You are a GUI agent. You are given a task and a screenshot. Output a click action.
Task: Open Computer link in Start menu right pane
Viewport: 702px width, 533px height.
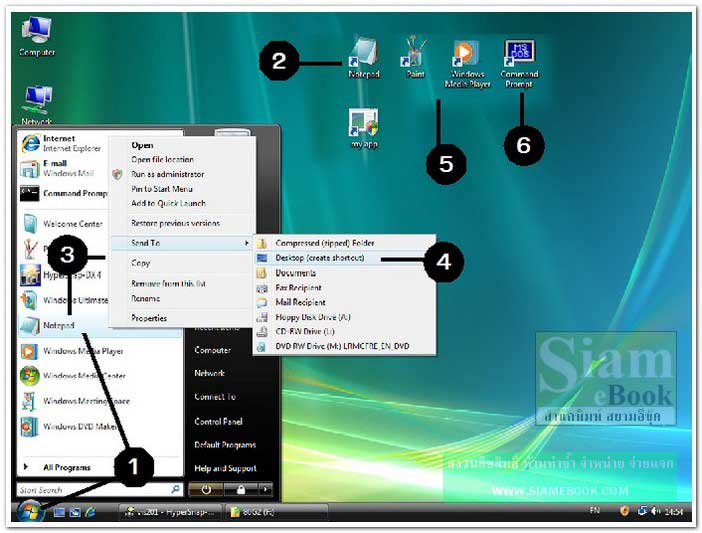point(213,350)
